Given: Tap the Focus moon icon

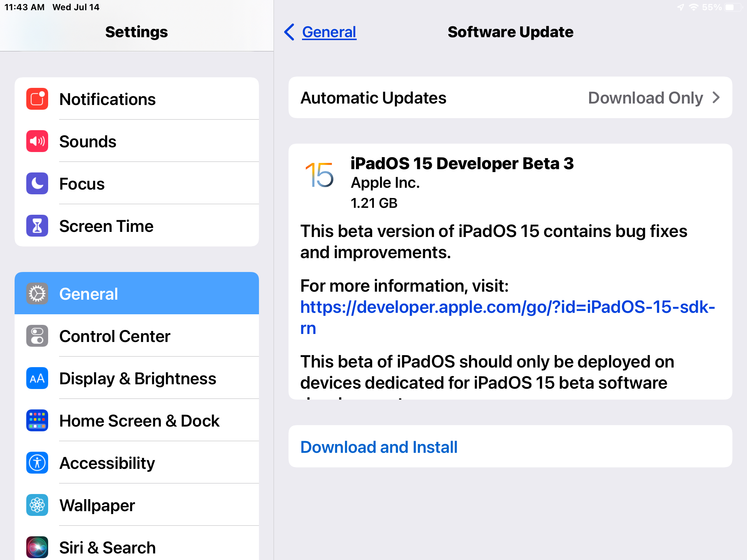Looking at the screenshot, I should point(37,183).
